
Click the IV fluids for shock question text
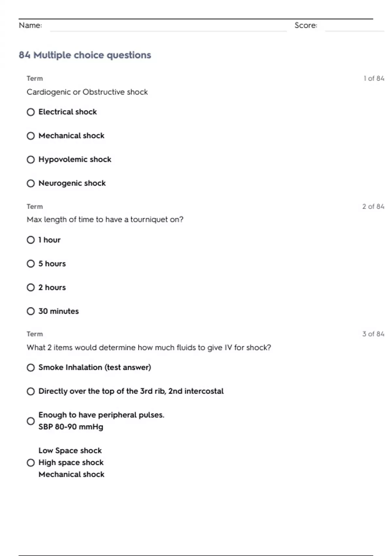(149, 347)
